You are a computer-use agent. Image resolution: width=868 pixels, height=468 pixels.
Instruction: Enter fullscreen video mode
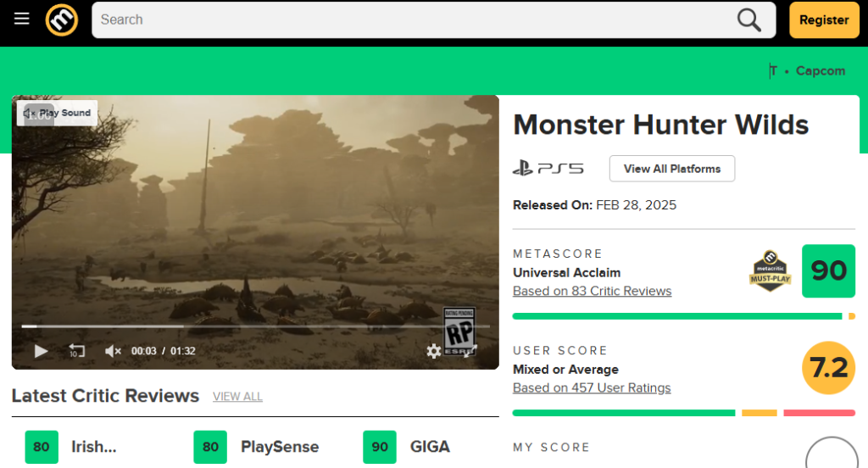pos(469,351)
